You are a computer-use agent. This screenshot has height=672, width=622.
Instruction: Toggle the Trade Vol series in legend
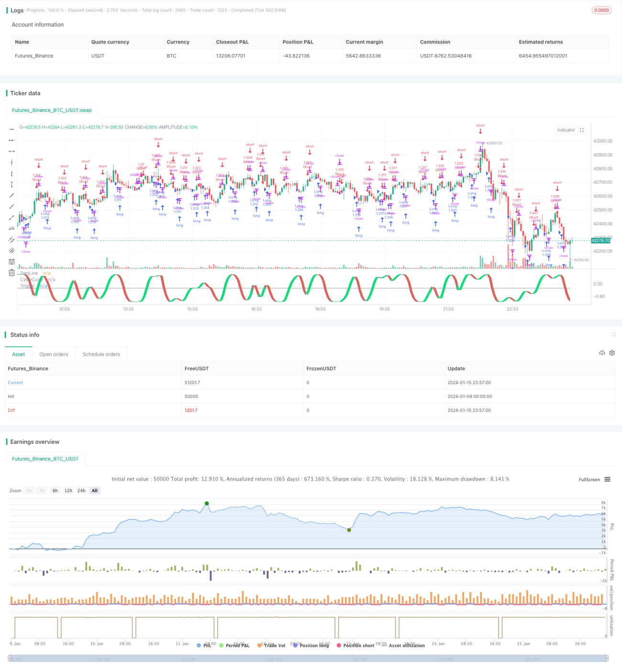271,645
